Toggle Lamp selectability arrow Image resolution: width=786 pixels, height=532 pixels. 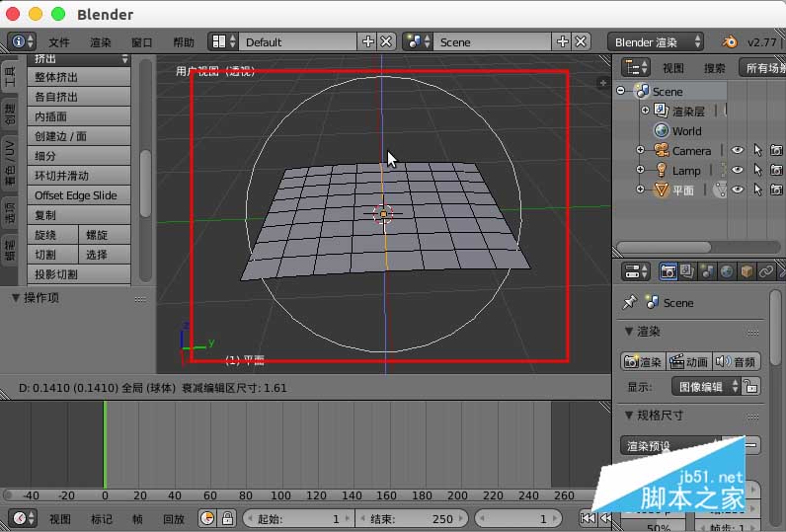click(x=757, y=170)
